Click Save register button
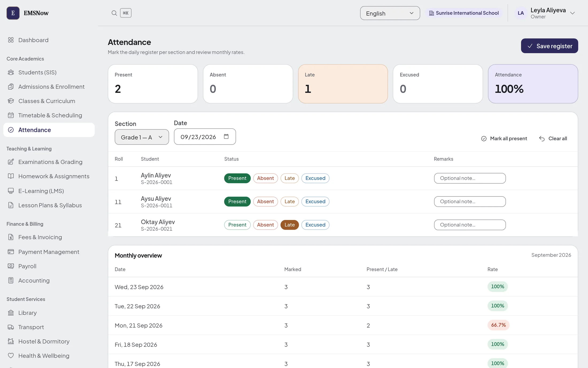The width and height of the screenshot is (588, 368). tap(549, 46)
